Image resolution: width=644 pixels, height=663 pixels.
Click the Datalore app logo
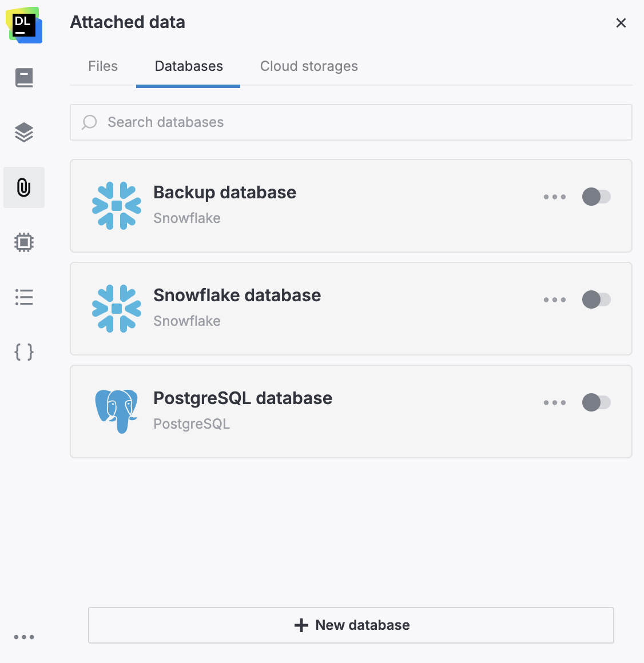24,25
